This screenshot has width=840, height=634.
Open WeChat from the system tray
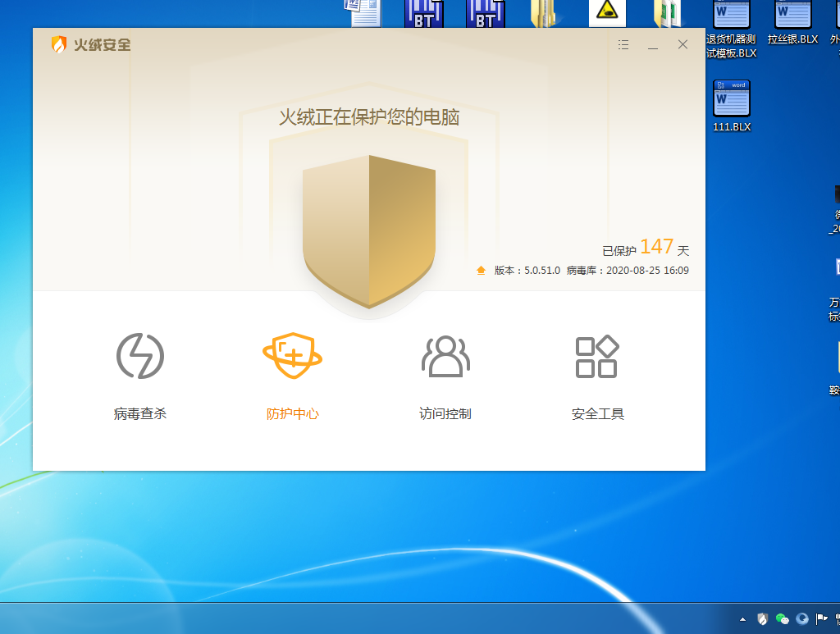pos(782,619)
